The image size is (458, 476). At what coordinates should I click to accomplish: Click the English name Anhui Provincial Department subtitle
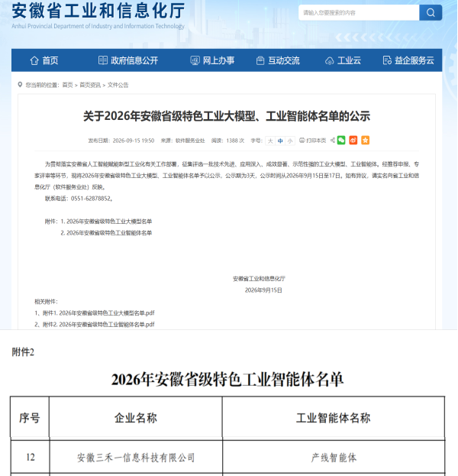click(x=98, y=27)
